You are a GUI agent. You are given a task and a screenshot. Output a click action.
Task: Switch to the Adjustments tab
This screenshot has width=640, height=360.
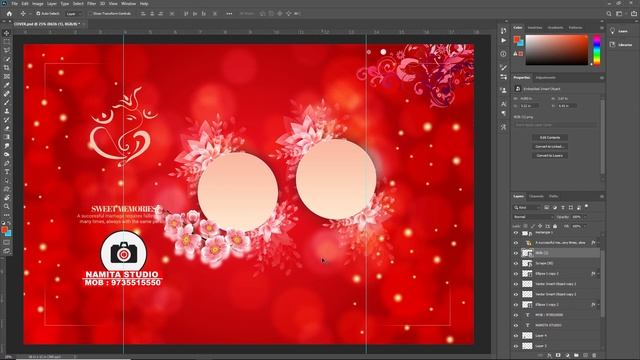coord(546,78)
